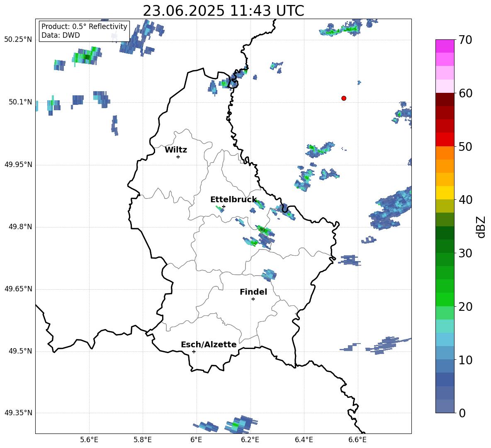
Task: Click the Product: 0.5° Reflectivity text
Action: pos(84,26)
